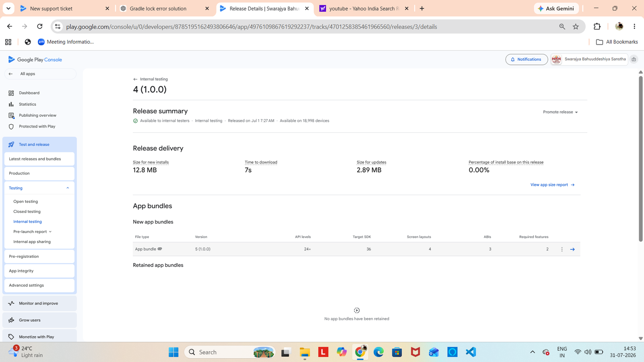Open Windows Start menu
Screen dimensions: 644x362
(x=173, y=352)
